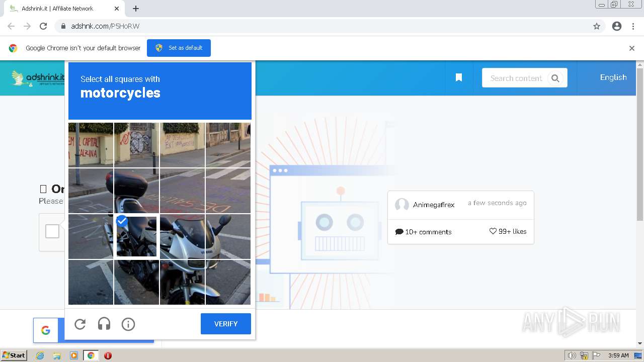Click 10+ comments
The height and width of the screenshot is (362, 644).
(x=423, y=232)
